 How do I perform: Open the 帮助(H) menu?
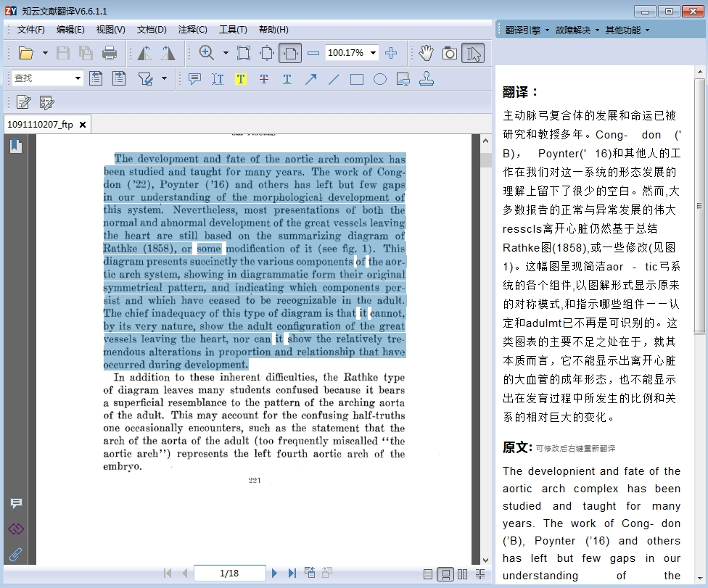pyautogui.click(x=273, y=30)
